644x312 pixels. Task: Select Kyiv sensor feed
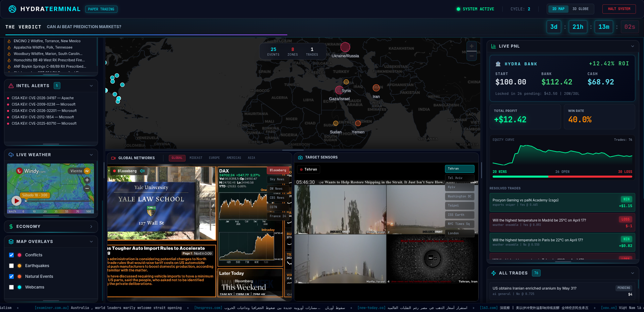459,187
